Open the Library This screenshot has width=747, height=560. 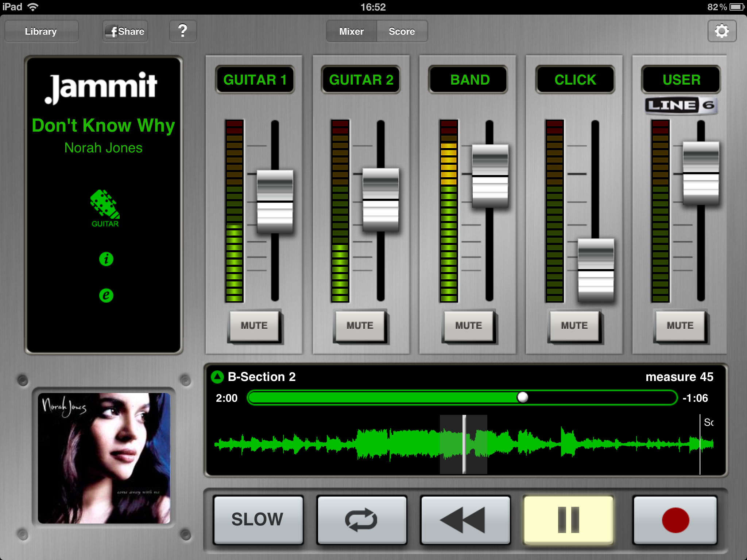click(41, 31)
